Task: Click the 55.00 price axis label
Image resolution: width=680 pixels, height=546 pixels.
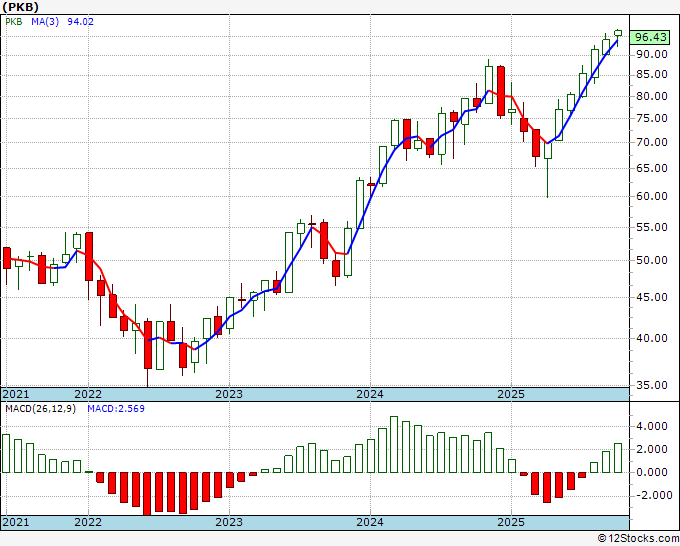Action: tap(652, 227)
